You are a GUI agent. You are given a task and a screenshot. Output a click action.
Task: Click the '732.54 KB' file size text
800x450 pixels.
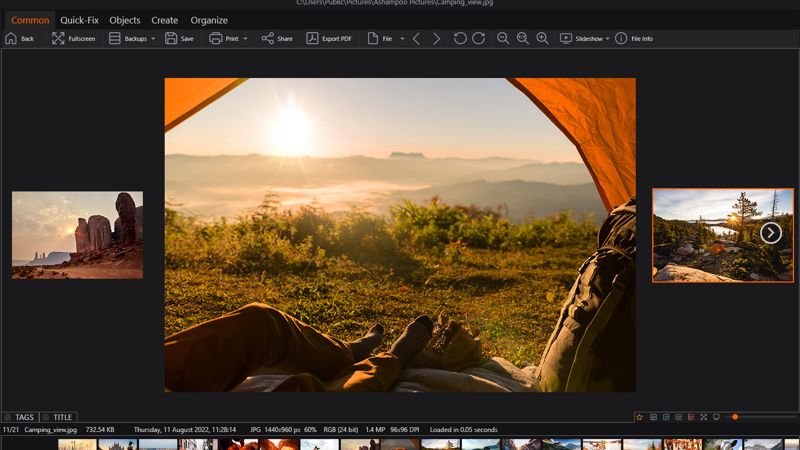(x=100, y=430)
